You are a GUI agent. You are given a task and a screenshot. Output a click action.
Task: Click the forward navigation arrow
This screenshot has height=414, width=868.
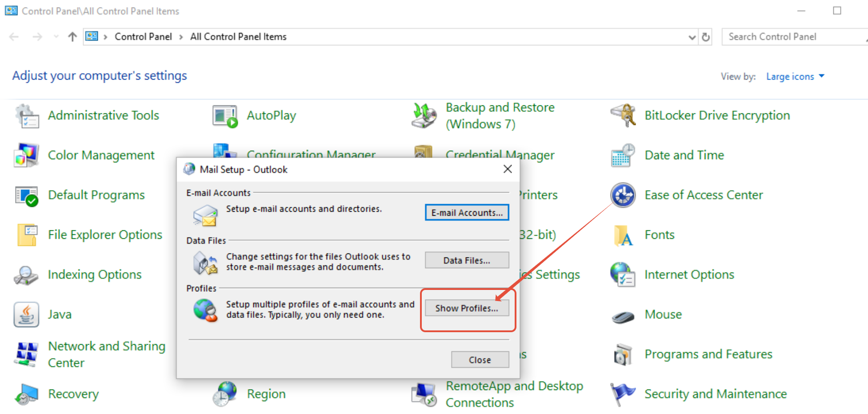[37, 37]
